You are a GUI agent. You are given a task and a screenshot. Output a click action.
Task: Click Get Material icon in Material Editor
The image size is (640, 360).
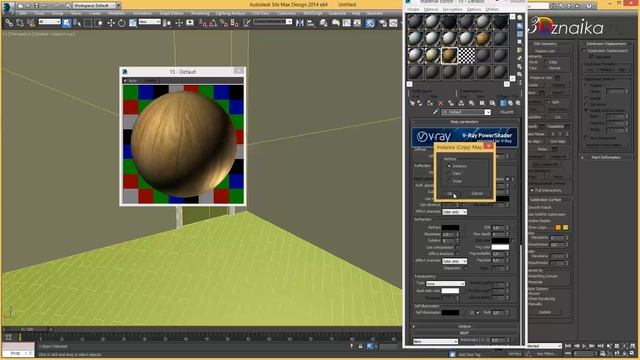[412, 103]
